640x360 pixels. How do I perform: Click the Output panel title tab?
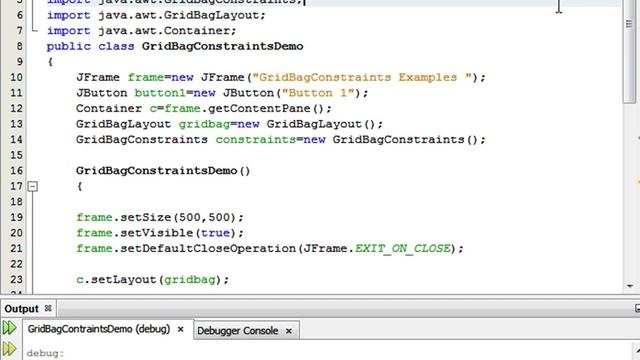point(21,309)
